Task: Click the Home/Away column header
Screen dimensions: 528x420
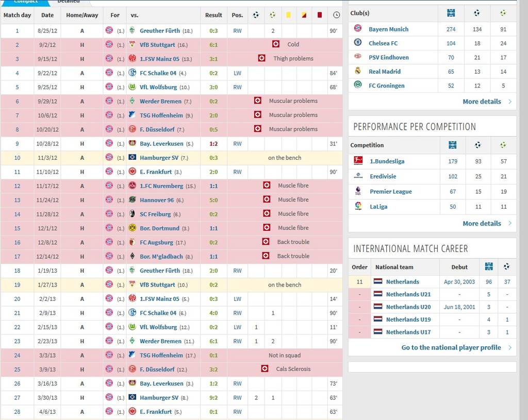Action: [82, 15]
